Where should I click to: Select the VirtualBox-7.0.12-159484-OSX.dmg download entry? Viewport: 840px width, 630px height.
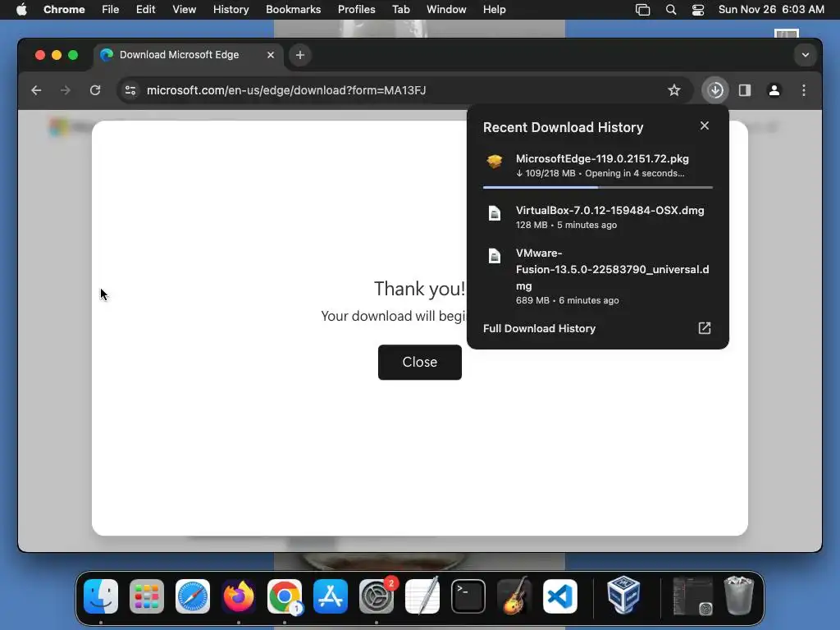click(598, 217)
